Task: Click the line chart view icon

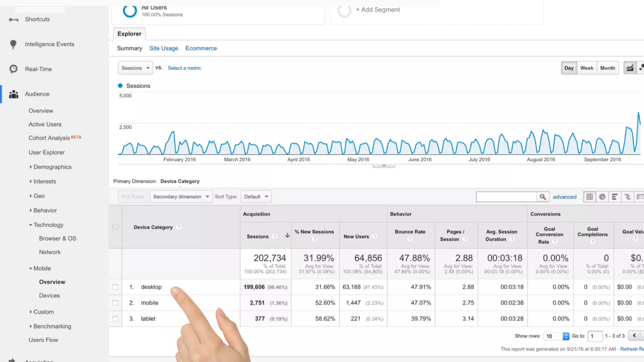Action: (x=630, y=68)
